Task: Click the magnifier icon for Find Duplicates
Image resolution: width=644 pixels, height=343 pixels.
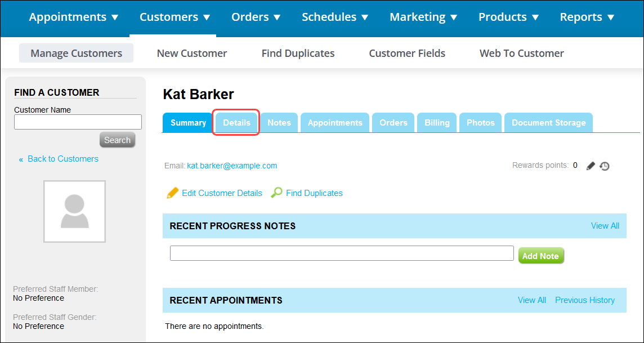Action: pos(276,193)
